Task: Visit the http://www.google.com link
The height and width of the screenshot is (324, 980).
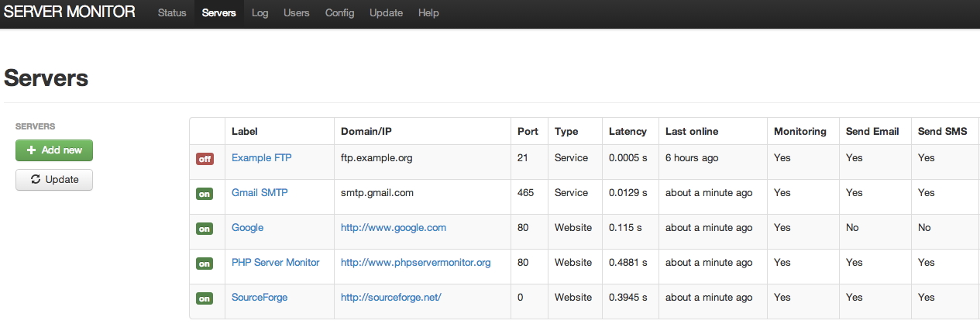Action: click(394, 227)
